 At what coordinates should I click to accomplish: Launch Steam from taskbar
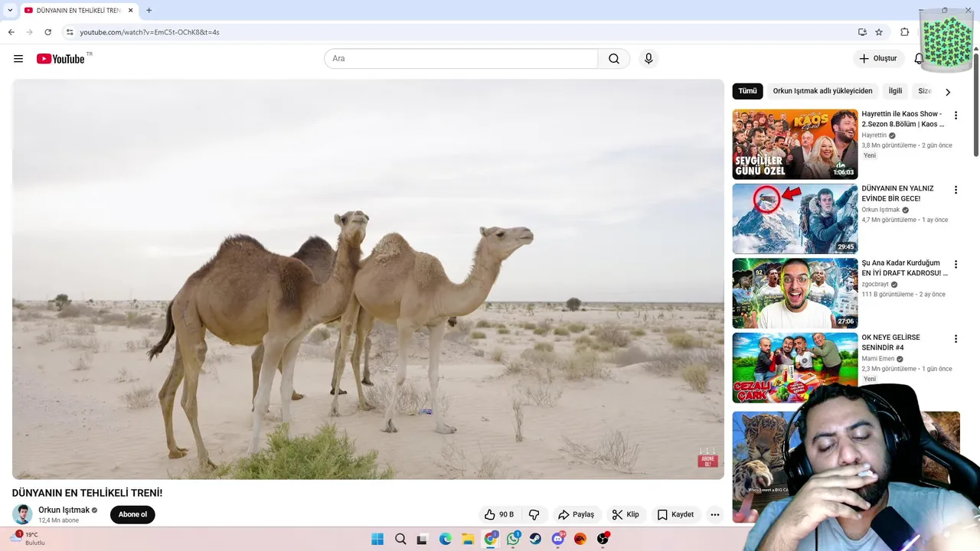tap(535, 539)
